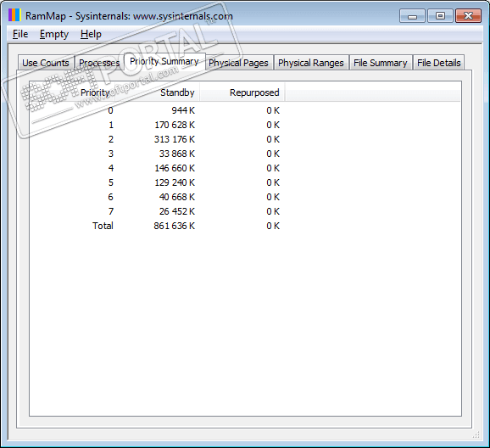Click the Repurposed 0 K value for priority 7
This screenshot has width=490, height=448.
coord(273,211)
